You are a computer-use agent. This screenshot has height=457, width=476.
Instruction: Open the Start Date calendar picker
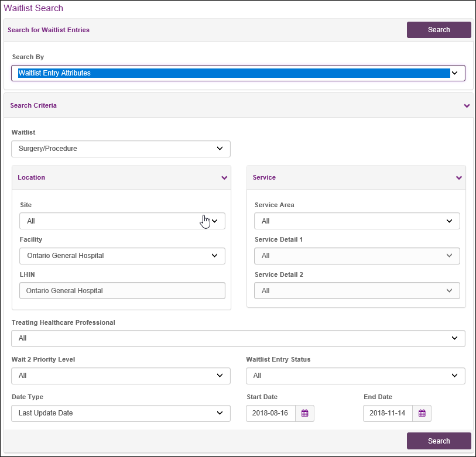304,413
